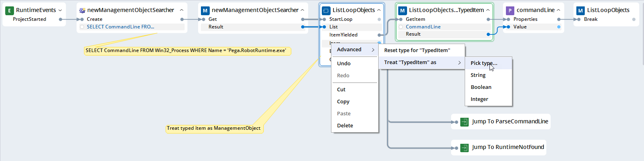Click the GetItem row in TypedItem block
This screenshot has width=644, height=161.
click(x=444, y=19)
